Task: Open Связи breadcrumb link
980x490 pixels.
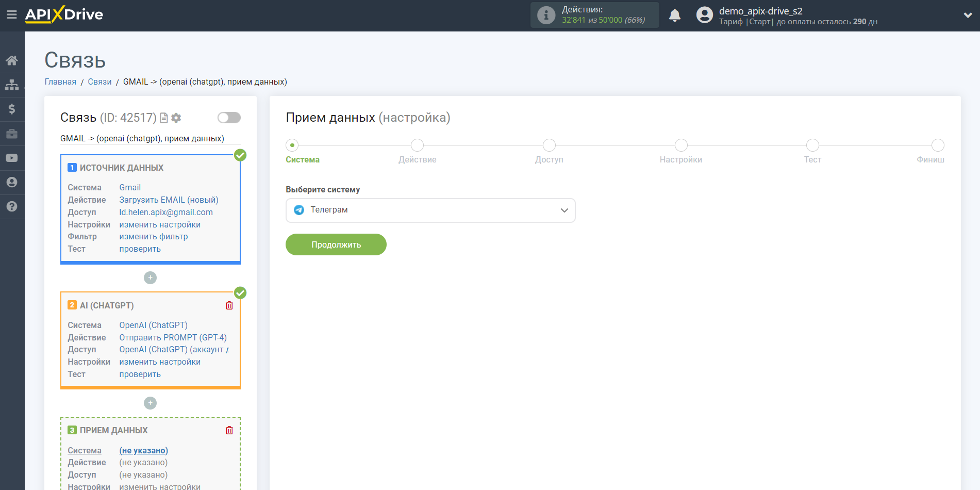Action: pyautogui.click(x=99, y=82)
